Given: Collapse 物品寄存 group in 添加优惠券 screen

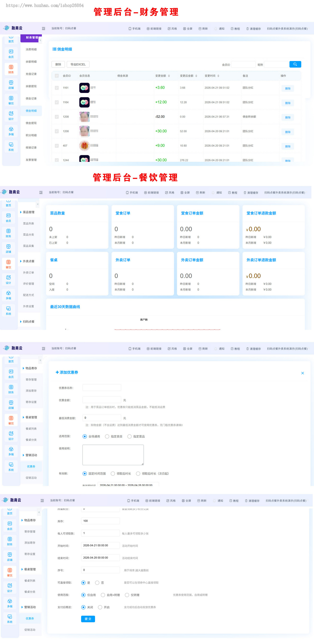Looking at the screenshot, I should tap(31, 368).
